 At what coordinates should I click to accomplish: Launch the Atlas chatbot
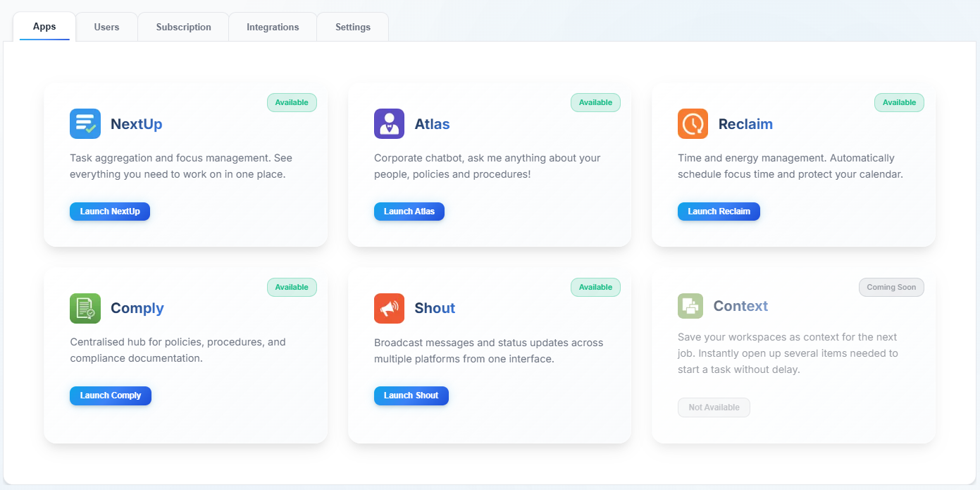tap(409, 211)
